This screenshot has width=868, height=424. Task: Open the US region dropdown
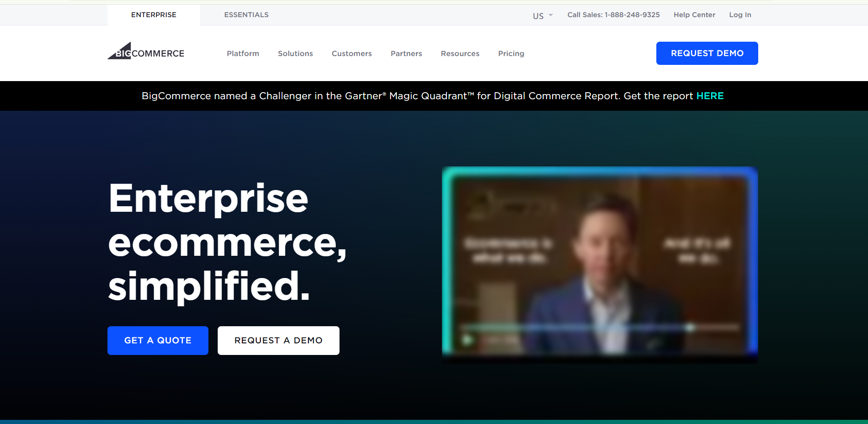pos(542,15)
